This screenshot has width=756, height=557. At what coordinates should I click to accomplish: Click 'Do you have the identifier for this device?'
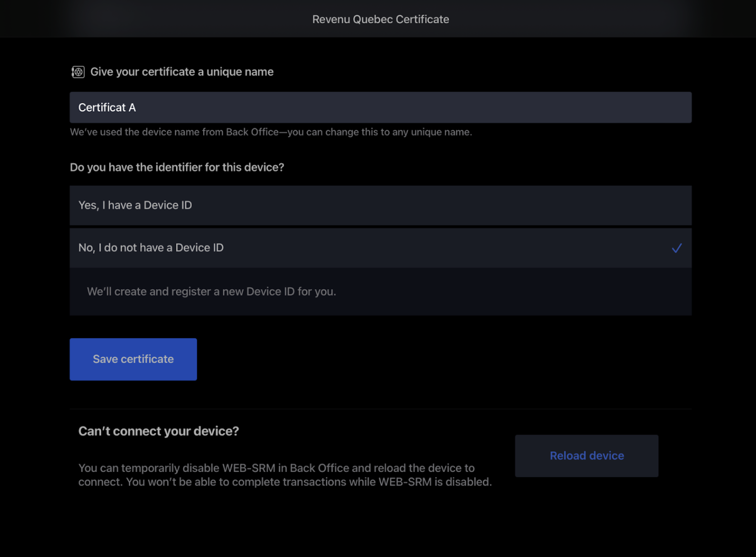point(177,167)
